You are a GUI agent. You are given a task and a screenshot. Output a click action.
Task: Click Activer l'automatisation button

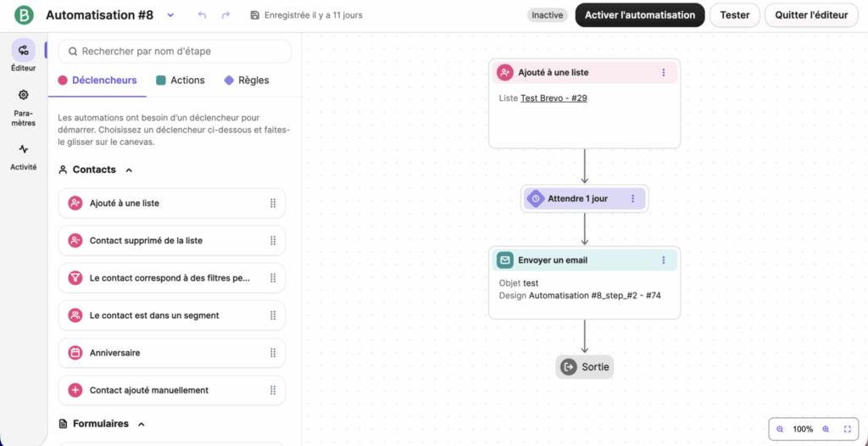pyautogui.click(x=640, y=15)
